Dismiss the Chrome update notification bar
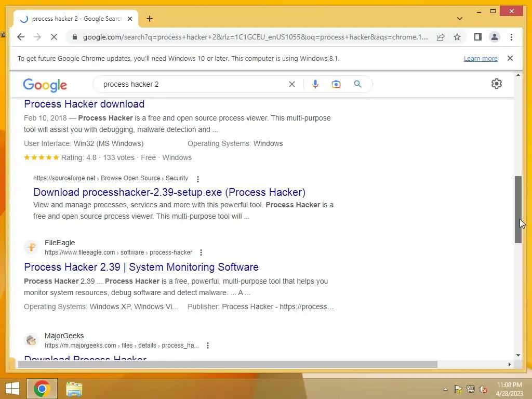 [x=510, y=58]
